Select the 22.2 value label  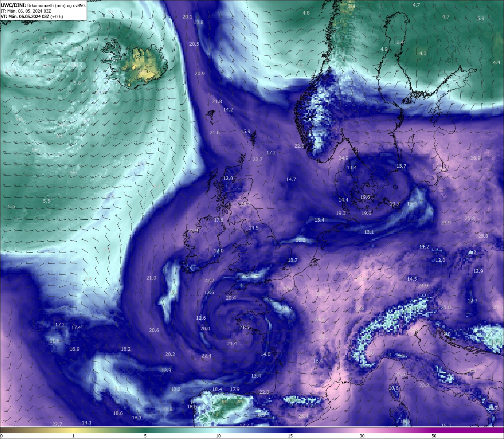pos(209,281)
